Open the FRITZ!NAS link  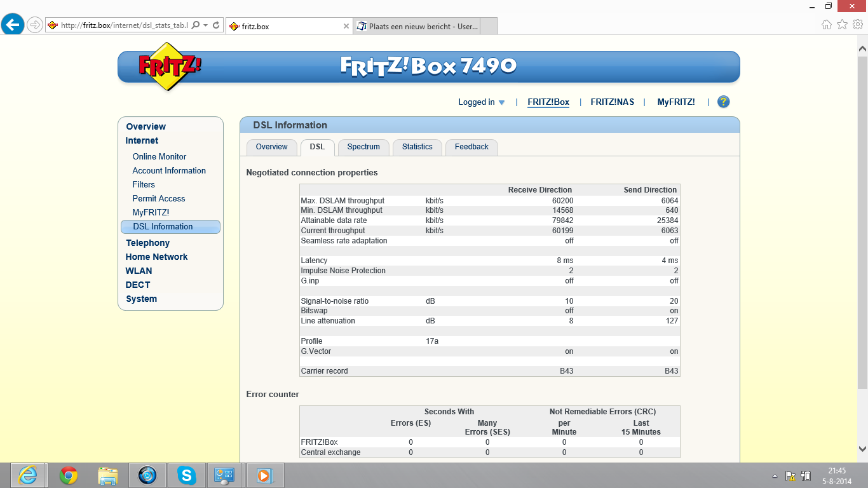tap(612, 102)
